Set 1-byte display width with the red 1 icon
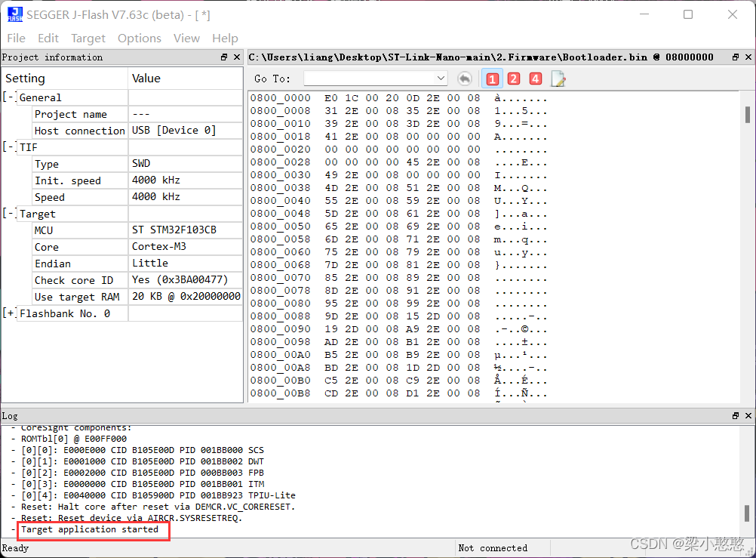Viewport: 756px width, 558px height. click(x=492, y=79)
